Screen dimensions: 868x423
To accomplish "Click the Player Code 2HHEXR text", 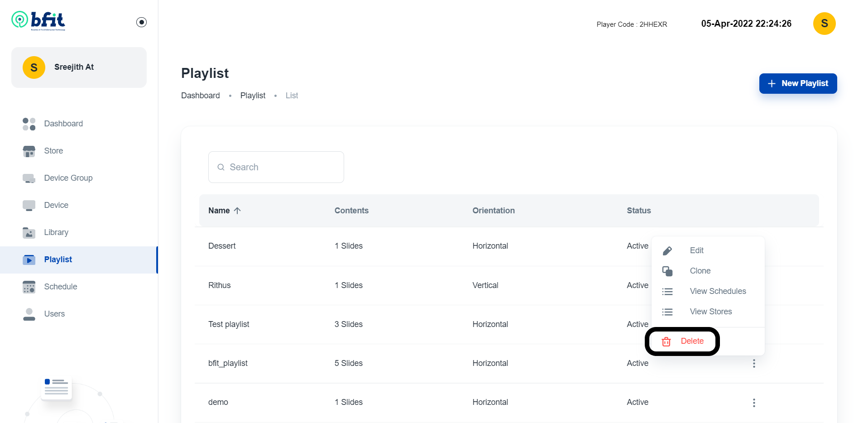I will tap(632, 24).
